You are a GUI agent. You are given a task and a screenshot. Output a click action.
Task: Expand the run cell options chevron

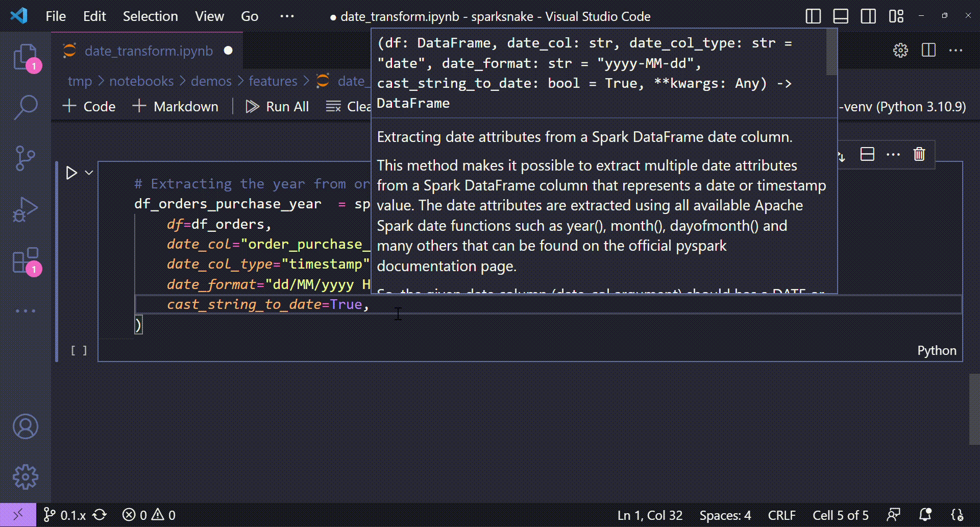click(89, 173)
